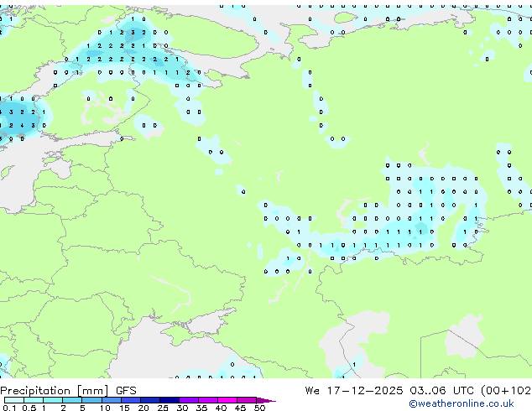Screen dimensions: 532x411
Task: Click the '10' legend label
Action: (105, 408)
